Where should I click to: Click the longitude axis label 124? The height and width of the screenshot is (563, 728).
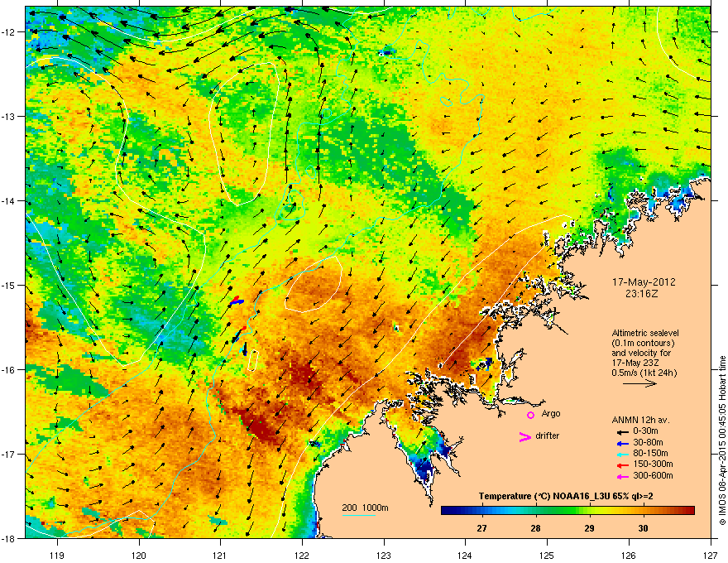pos(465,555)
